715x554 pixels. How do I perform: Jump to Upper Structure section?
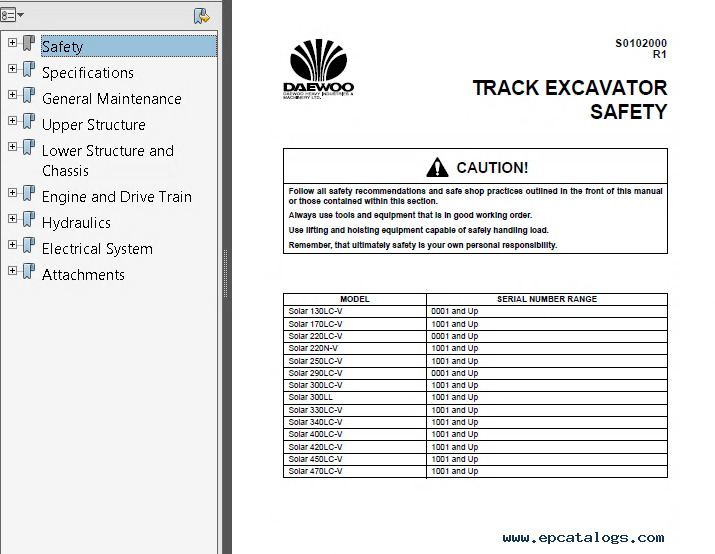[x=93, y=124]
